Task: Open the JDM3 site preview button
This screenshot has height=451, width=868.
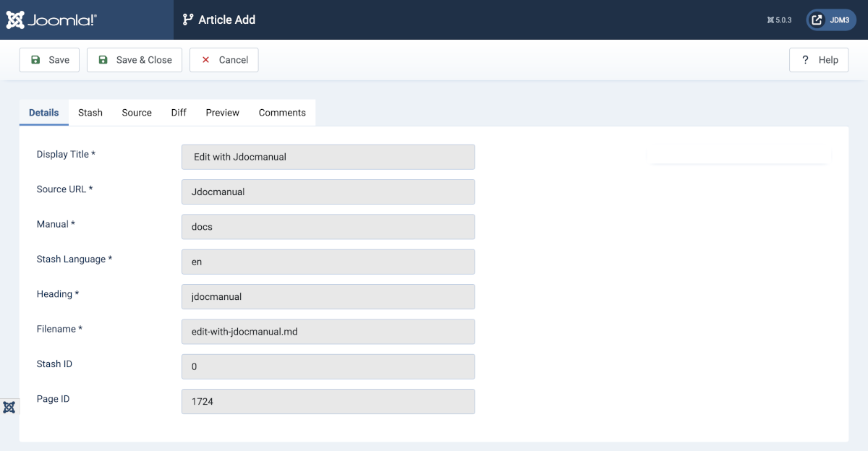Action: click(x=831, y=20)
